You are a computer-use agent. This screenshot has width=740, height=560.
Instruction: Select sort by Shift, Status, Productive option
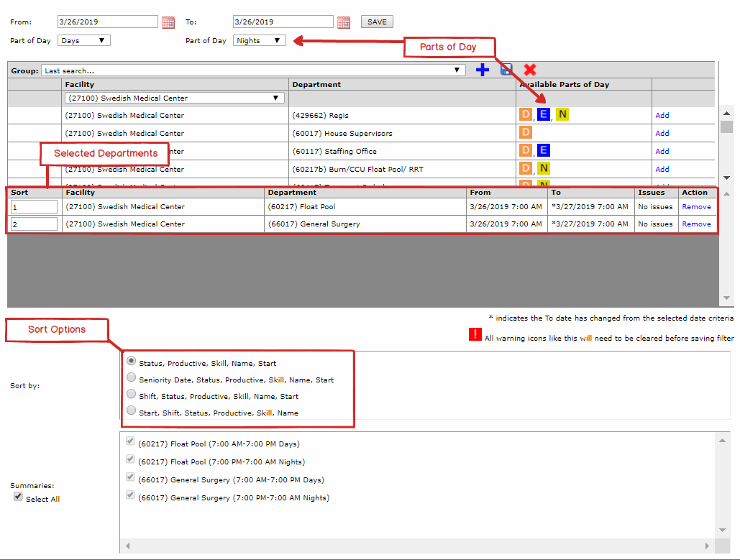(131, 395)
